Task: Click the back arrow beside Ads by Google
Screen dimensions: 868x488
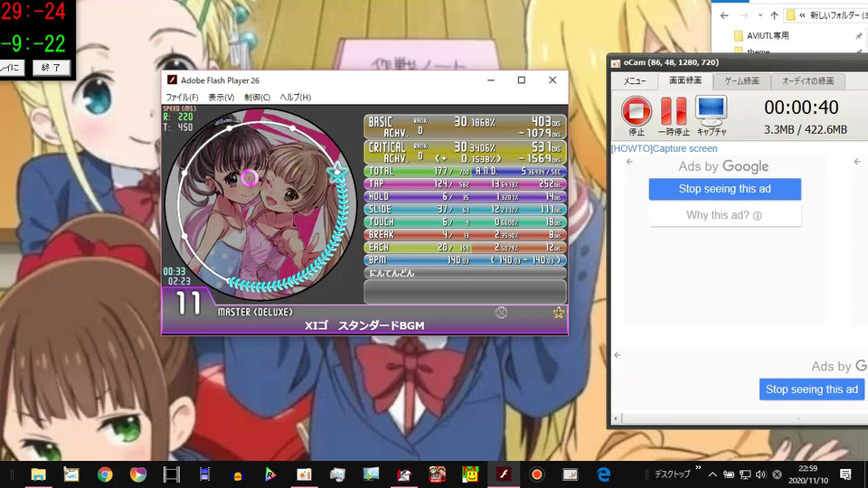Action: click(x=629, y=162)
